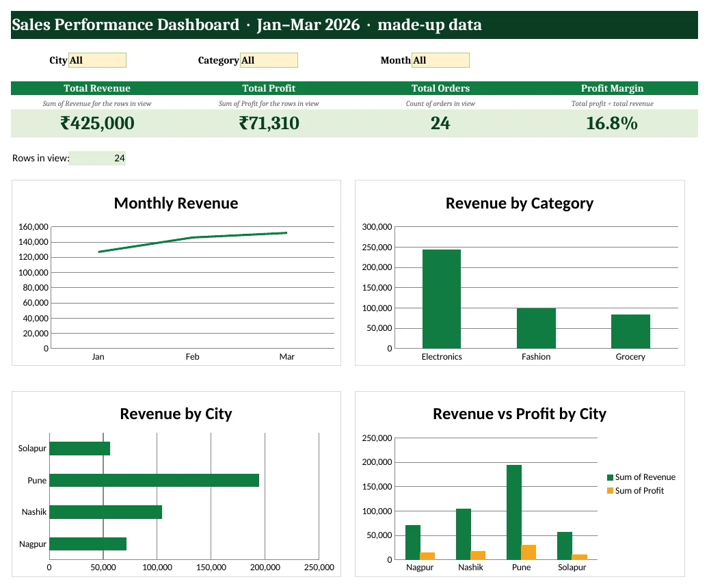
Task: Click the Monthly Revenue green trend line
Action: (x=192, y=237)
